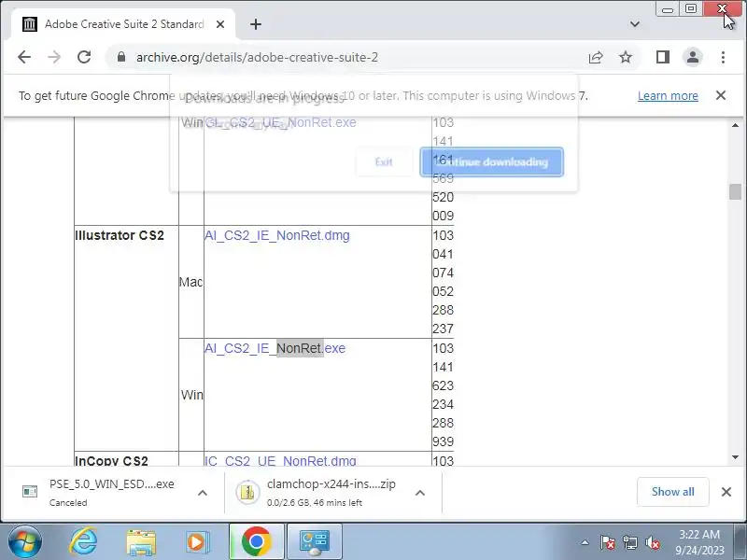Click the serial segment 623
This screenshot has width=747, height=560.
pyautogui.click(x=443, y=385)
